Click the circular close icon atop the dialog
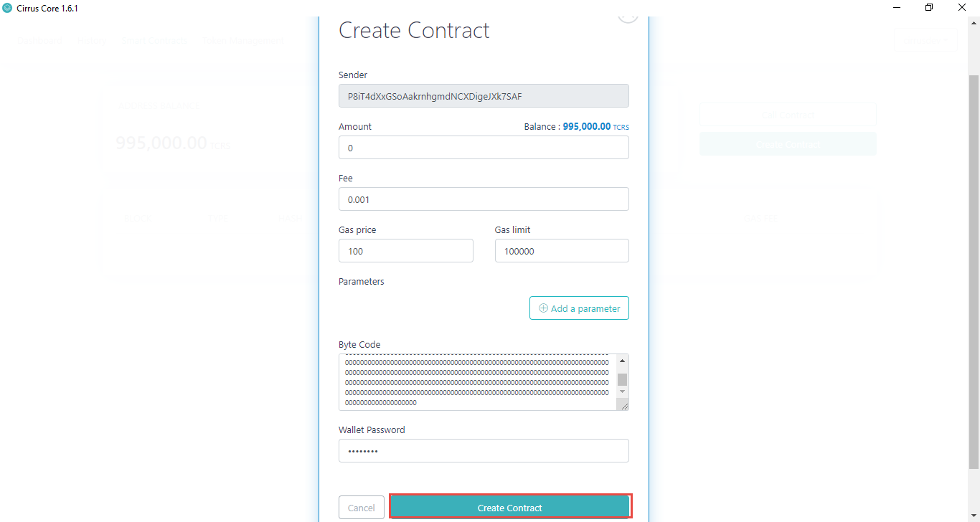980x522 pixels. 627,14
